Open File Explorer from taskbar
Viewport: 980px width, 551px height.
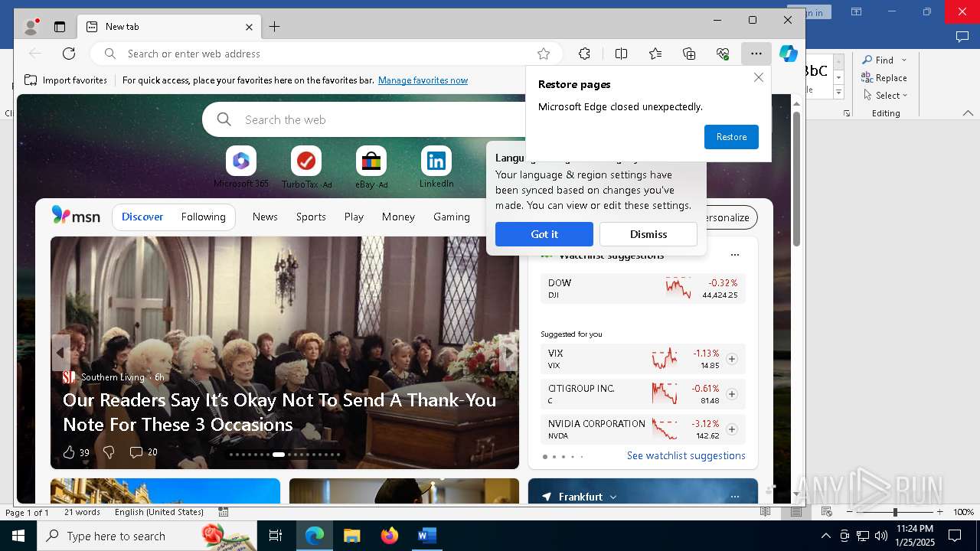(351, 536)
